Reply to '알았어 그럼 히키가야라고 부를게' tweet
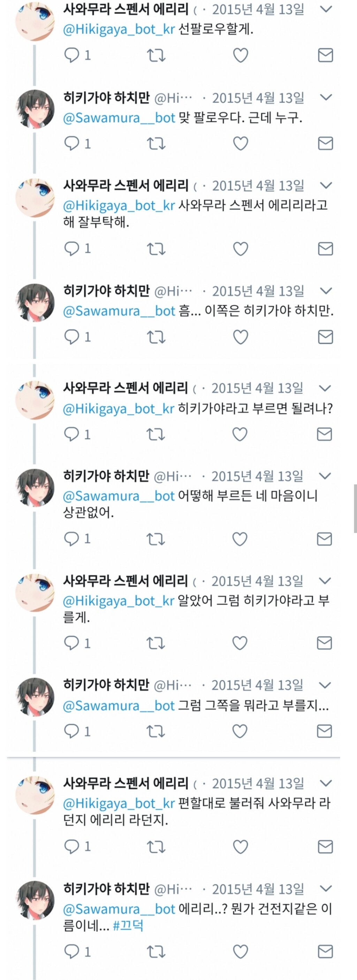This screenshot has width=357, height=980. point(71,643)
